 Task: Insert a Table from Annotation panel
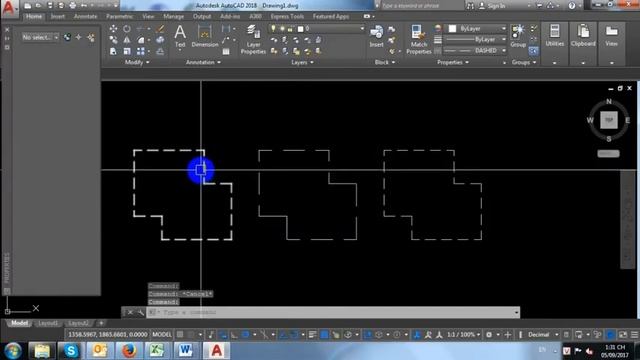[x=226, y=52]
